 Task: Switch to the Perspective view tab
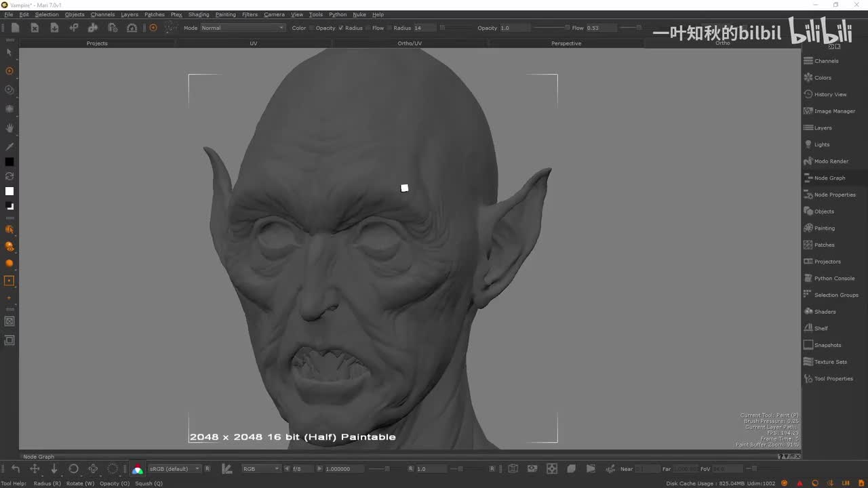click(566, 43)
